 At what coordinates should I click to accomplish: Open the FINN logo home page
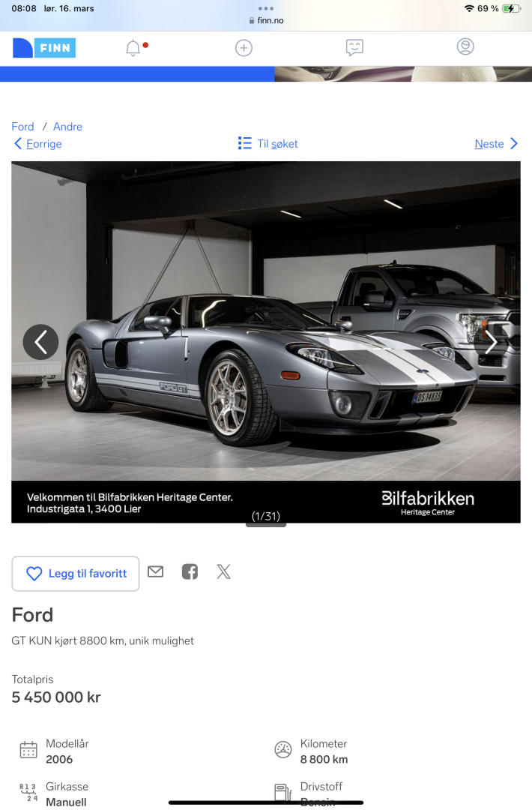point(44,48)
